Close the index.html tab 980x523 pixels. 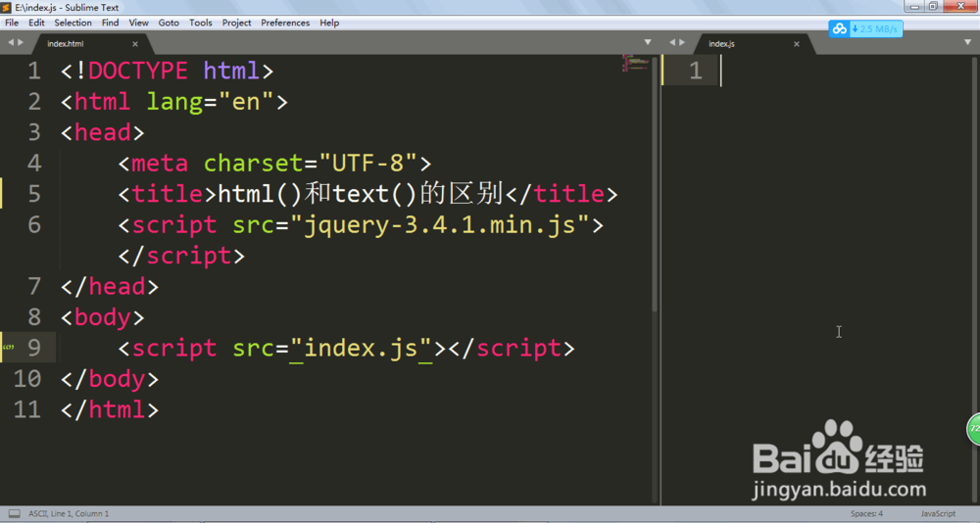[135, 44]
